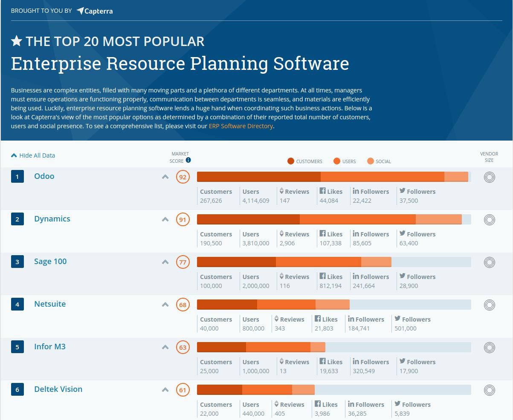Click Odoo's market score 92 badge
Screen dimensions: 513x420
(x=183, y=177)
